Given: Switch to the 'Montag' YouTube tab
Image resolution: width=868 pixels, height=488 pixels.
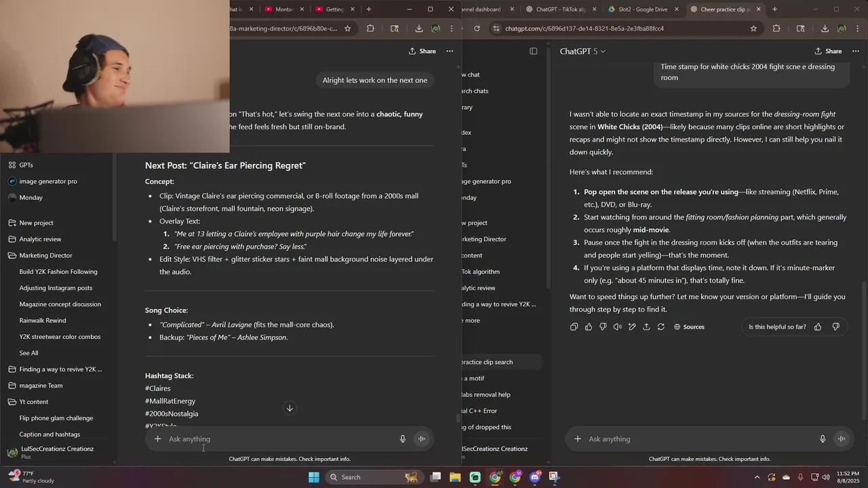Looking at the screenshot, I should tap(284, 9).
